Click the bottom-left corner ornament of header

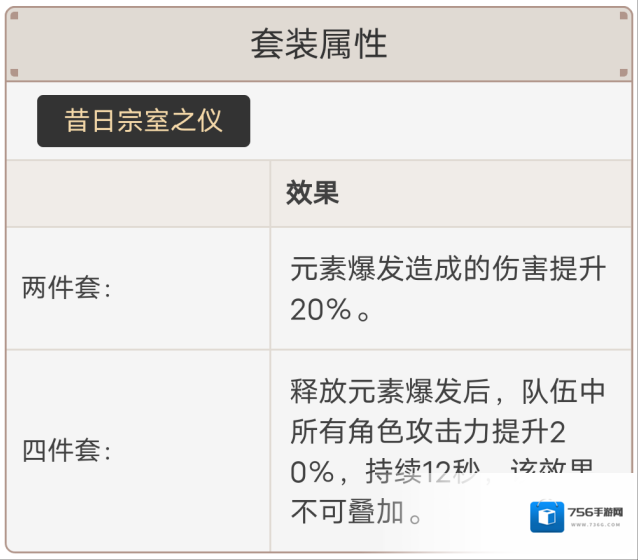14,73
